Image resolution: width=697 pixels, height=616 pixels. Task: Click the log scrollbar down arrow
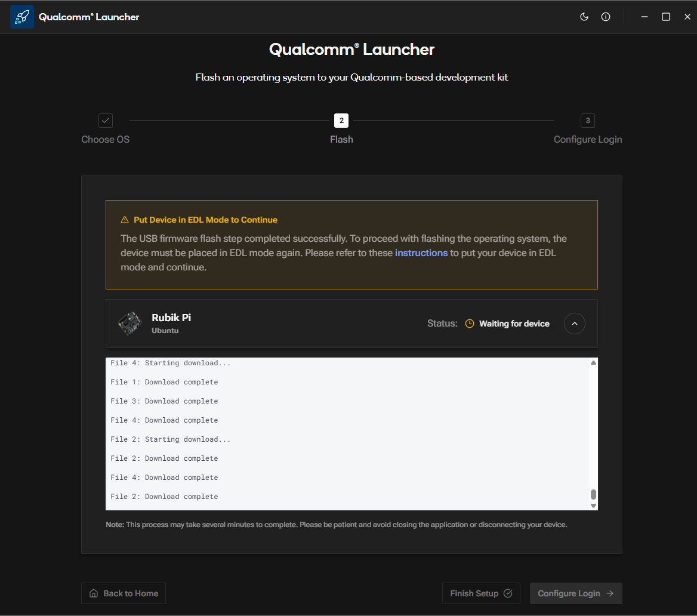(x=593, y=506)
